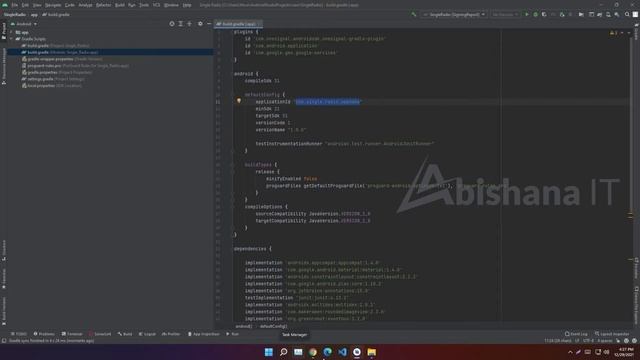Open the Problems tool window
The width and height of the screenshot is (640, 360).
tap(44, 334)
